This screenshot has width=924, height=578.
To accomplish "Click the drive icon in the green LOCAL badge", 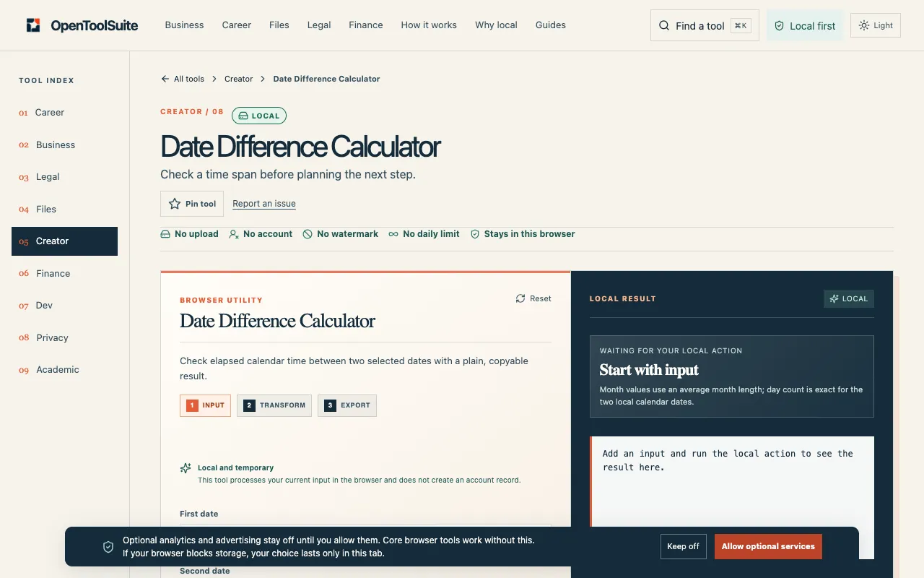I will [x=243, y=116].
